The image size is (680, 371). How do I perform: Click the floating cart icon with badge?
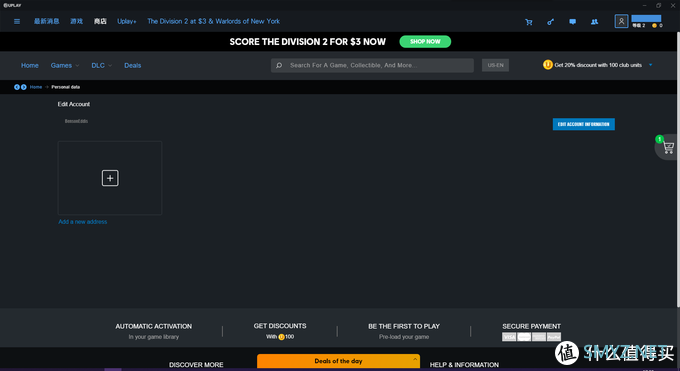tap(668, 148)
